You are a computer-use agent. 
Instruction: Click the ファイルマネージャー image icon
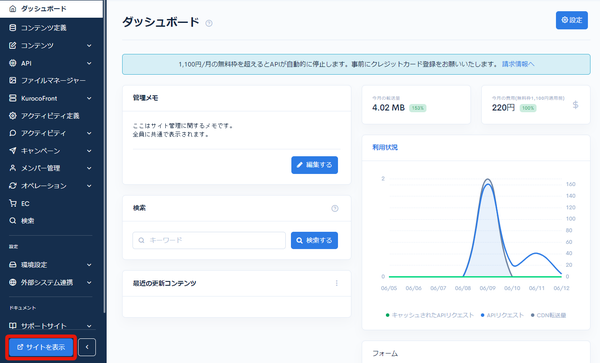pos(13,80)
